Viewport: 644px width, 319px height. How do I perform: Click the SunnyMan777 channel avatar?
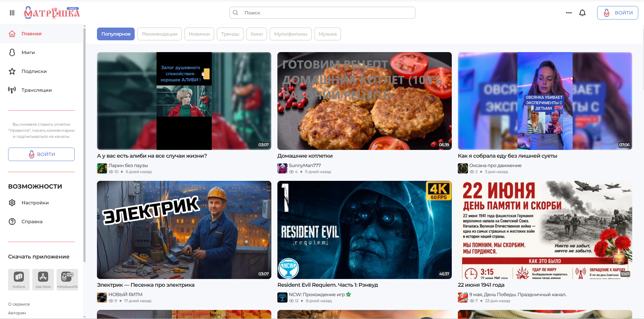[x=282, y=168]
